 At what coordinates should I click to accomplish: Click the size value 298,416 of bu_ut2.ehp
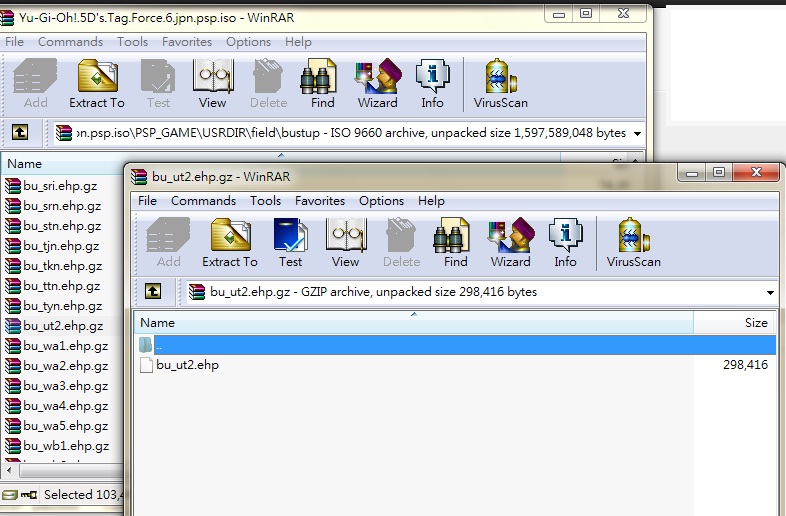[745, 365]
